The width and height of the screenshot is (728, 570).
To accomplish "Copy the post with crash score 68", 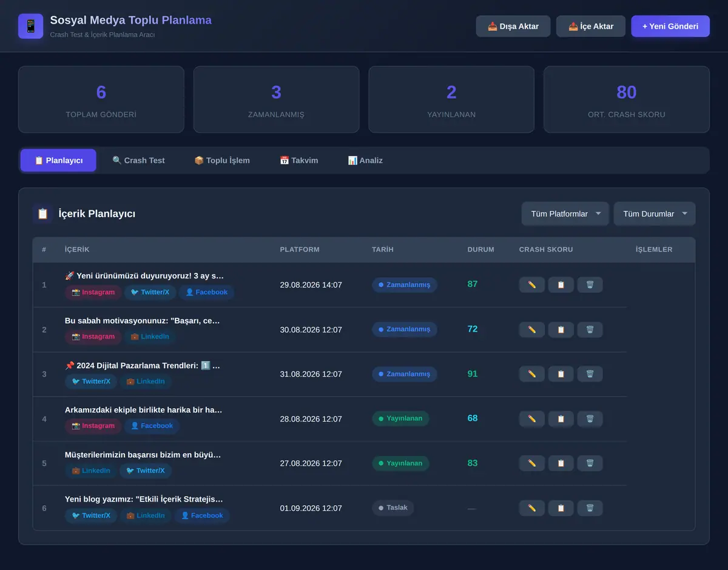I will point(561,419).
